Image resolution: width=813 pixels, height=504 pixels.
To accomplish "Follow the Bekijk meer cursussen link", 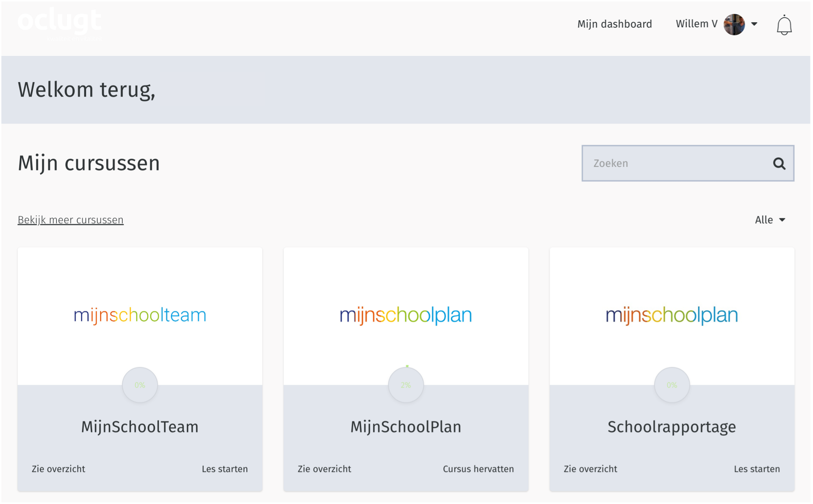I will point(70,220).
